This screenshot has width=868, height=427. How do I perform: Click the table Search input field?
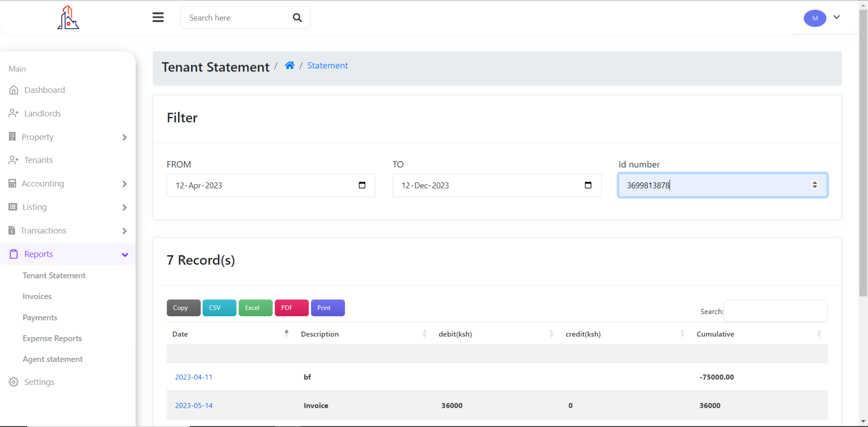(x=776, y=311)
